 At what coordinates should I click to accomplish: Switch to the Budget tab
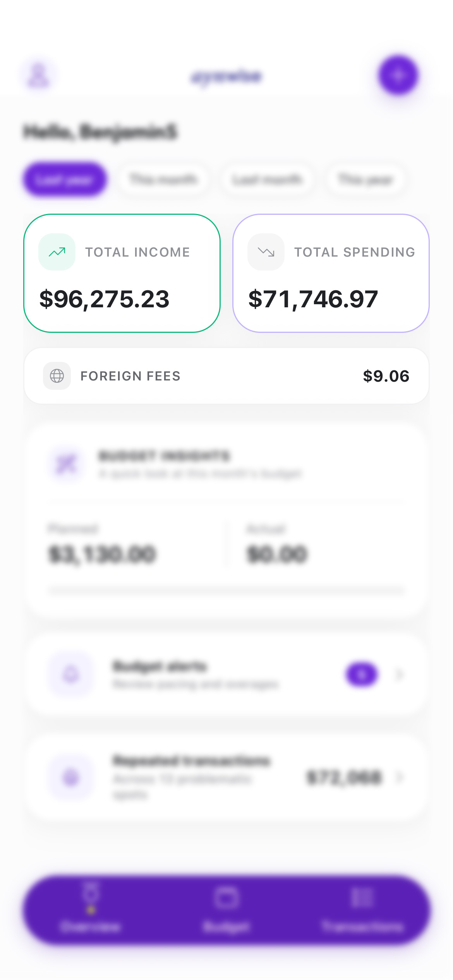tap(226, 910)
